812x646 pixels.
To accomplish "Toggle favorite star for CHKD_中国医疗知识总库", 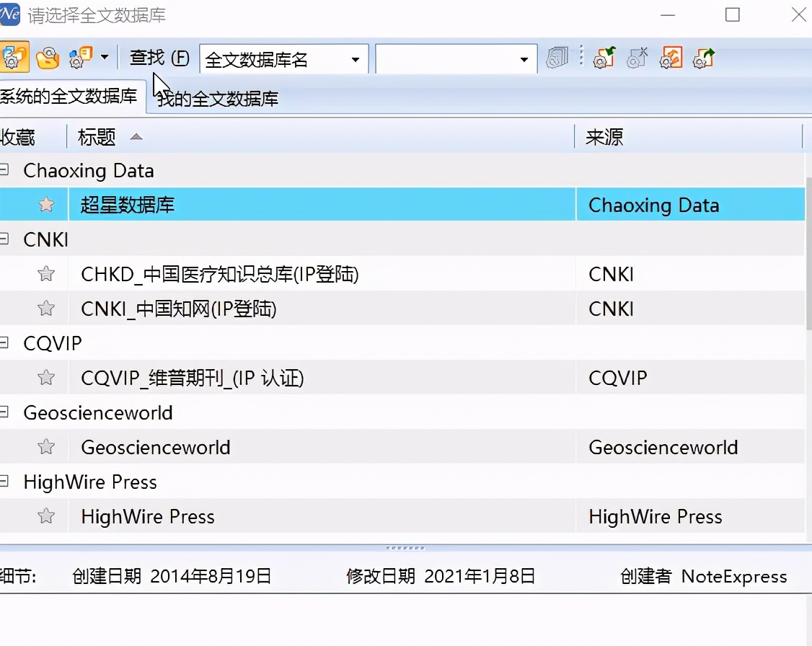I will coord(46,273).
